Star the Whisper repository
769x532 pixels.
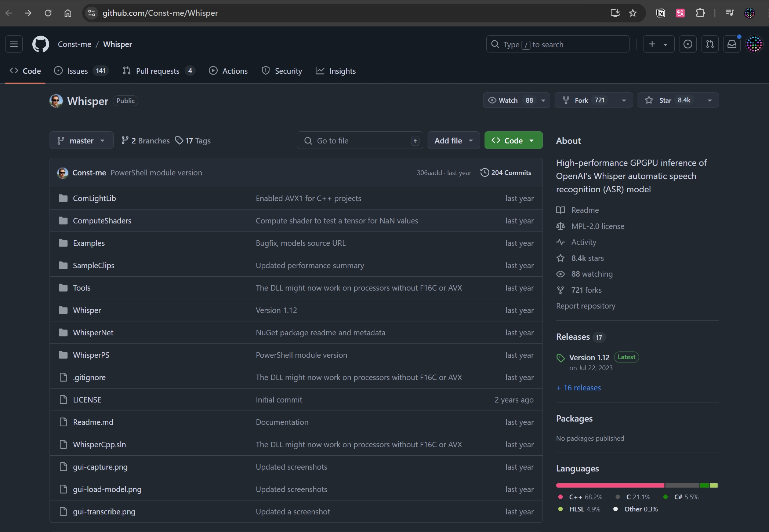coord(669,100)
